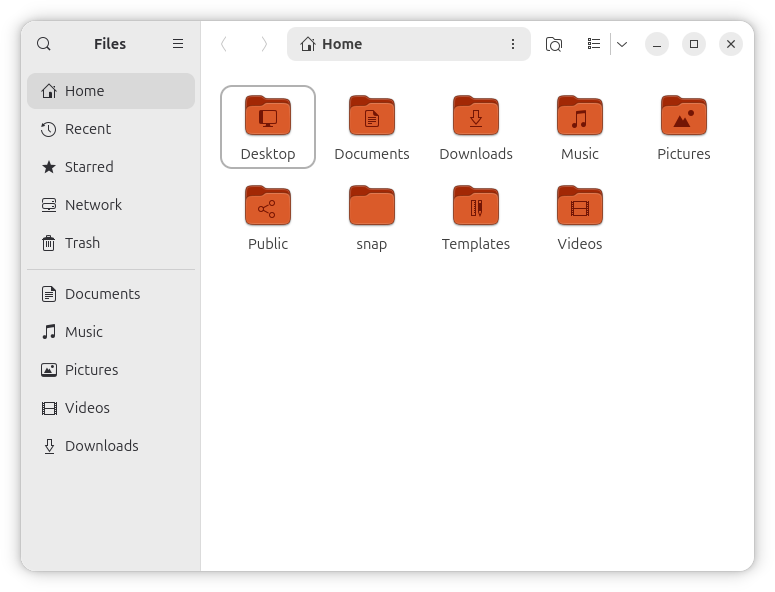
Task: Minimize the Files window
Action: pyautogui.click(x=657, y=44)
